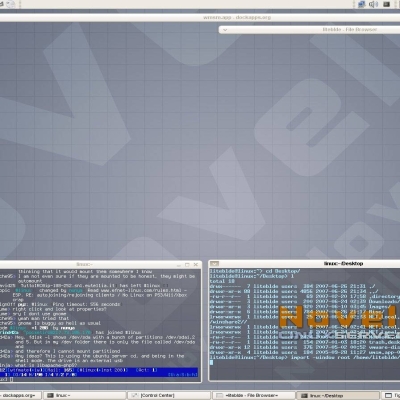Maximize the linux:~ IRC terminal window
The height and width of the screenshot is (400, 400).
tap(187, 265)
